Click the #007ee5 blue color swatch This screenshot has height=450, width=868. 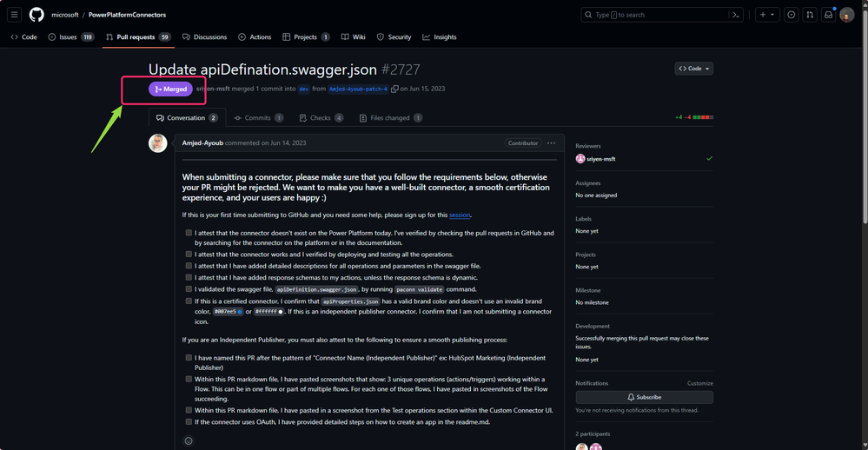[240, 312]
